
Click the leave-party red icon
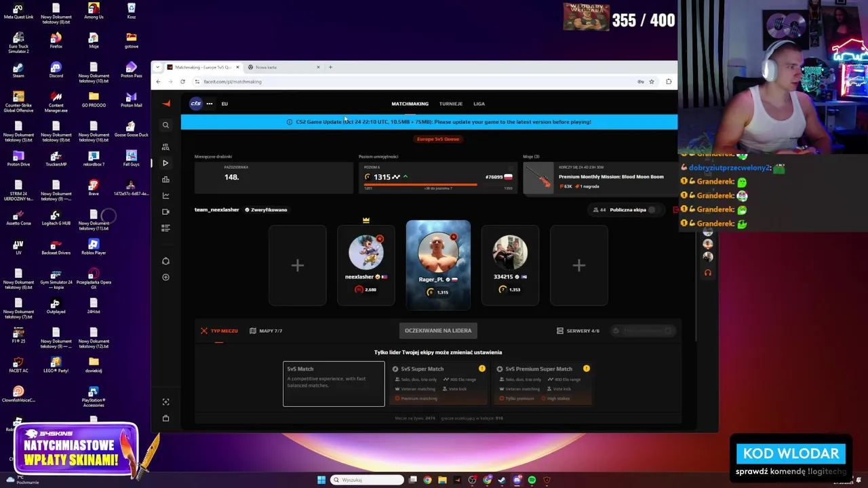point(675,210)
